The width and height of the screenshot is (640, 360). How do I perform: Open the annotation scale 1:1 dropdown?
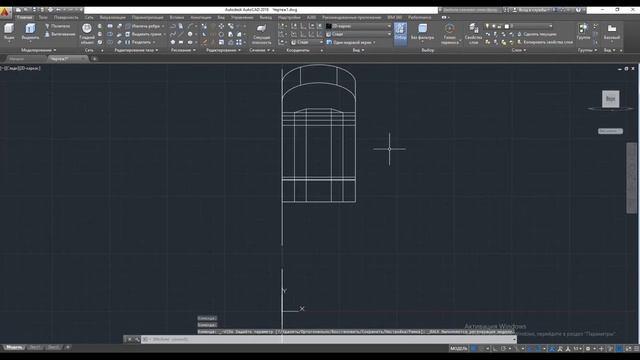point(578,349)
